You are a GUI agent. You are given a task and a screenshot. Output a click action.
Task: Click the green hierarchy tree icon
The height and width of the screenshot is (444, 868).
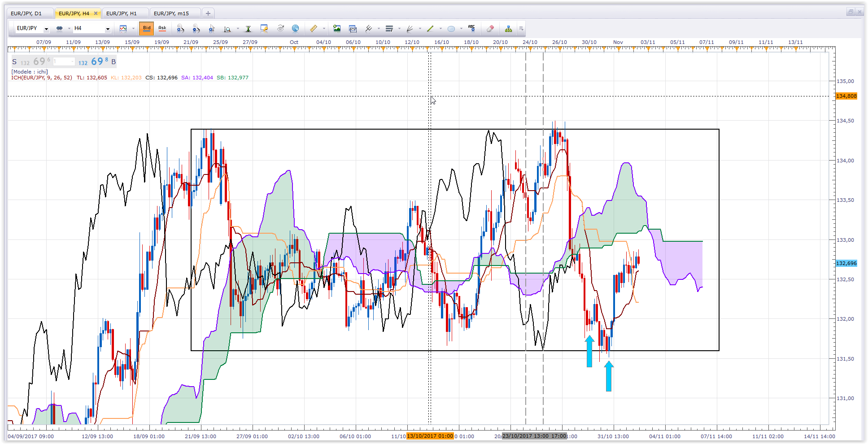tap(508, 29)
